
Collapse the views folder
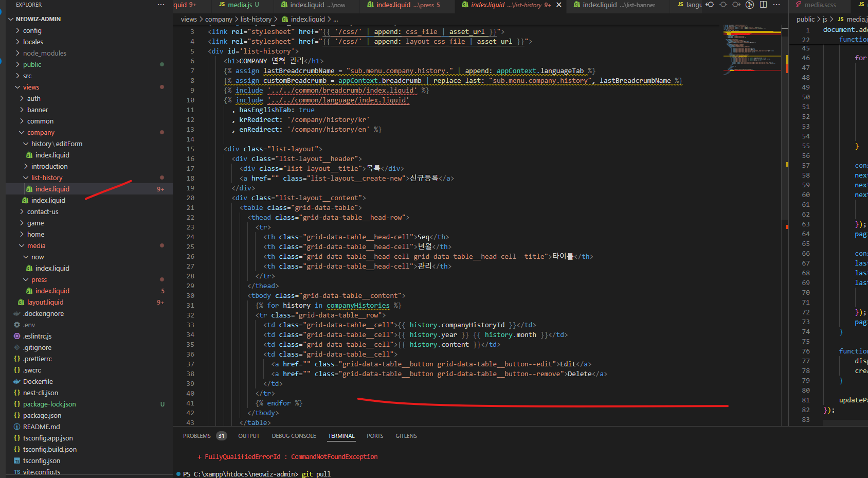pyautogui.click(x=89, y=87)
